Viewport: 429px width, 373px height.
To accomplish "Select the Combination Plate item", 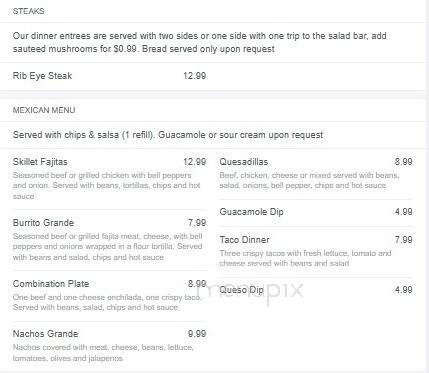I will (x=51, y=284).
